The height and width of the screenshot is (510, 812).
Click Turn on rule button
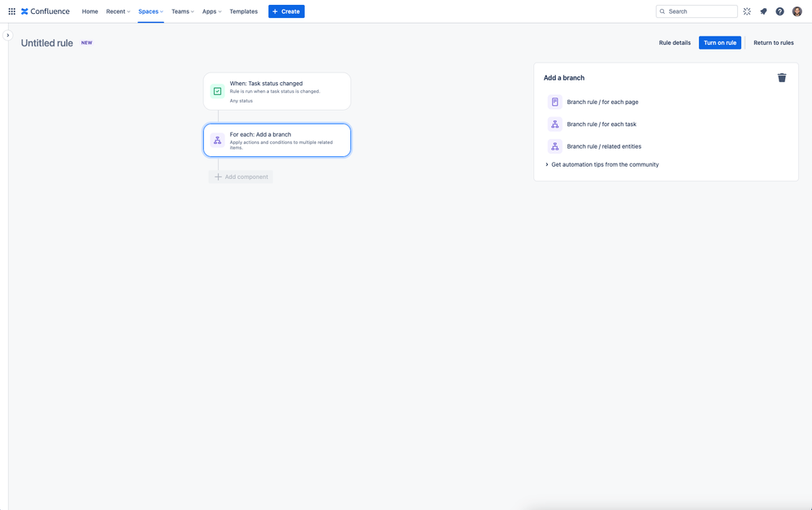click(x=720, y=43)
